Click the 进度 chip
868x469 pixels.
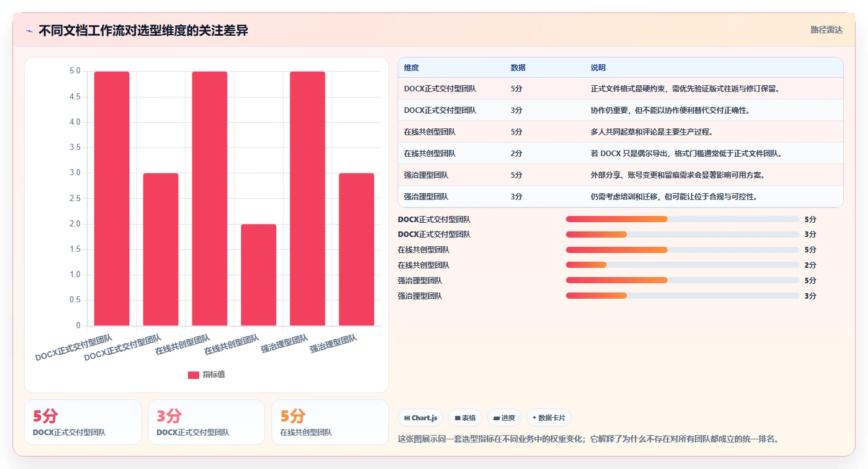coord(504,418)
